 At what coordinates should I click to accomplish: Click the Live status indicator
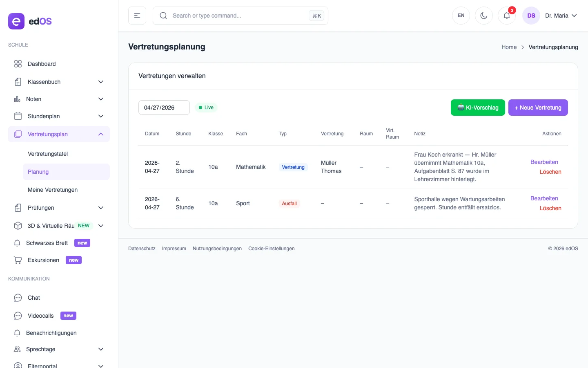point(207,107)
